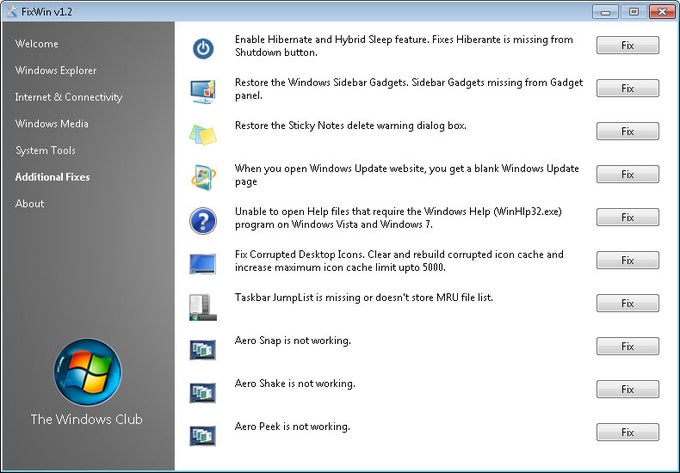Fix Aero Shake not working
The image size is (680, 473).
tap(628, 389)
